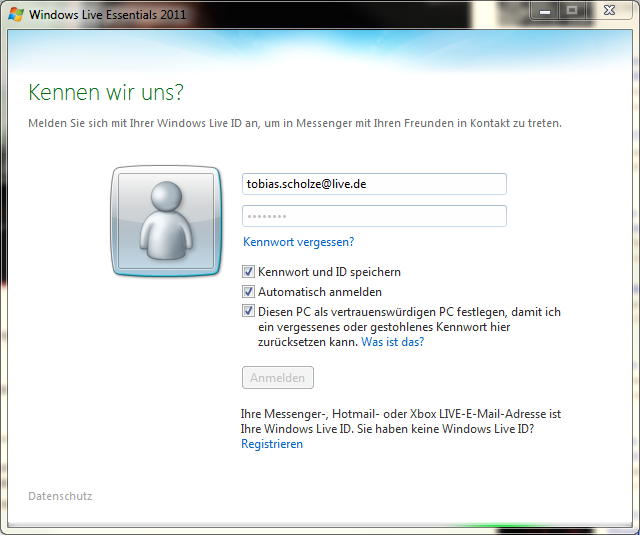Click the maximize window button
This screenshot has width=640, height=535.
click(572, 11)
